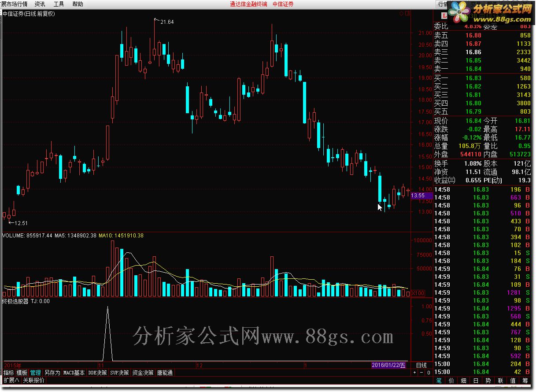Click the VOLUME: 855917.44 label
The width and height of the screenshot is (536, 392).
27,236
